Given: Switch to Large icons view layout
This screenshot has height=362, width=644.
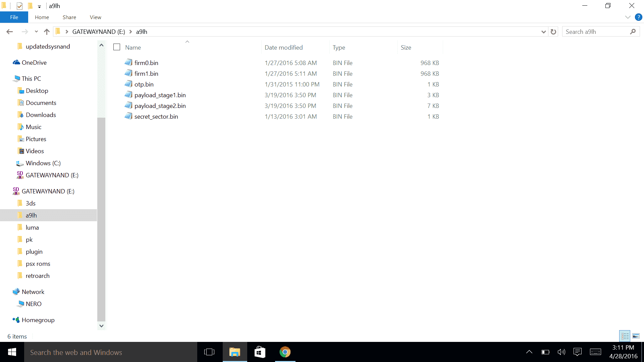Looking at the screenshot, I should (x=636, y=336).
